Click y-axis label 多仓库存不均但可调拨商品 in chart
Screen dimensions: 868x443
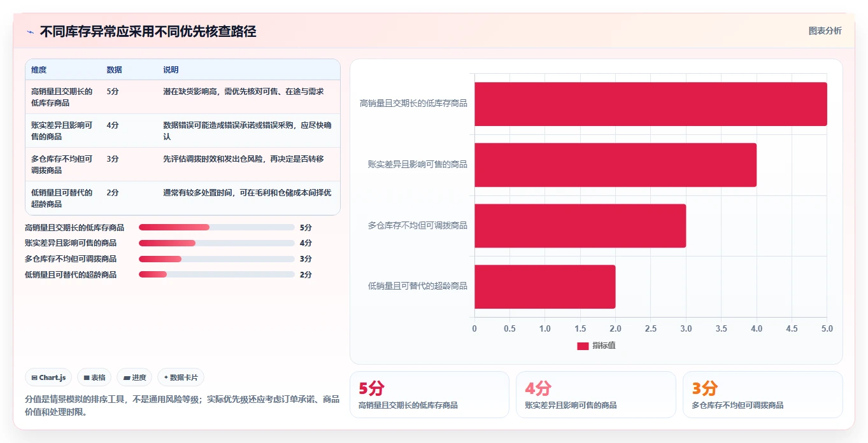click(x=418, y=225)
